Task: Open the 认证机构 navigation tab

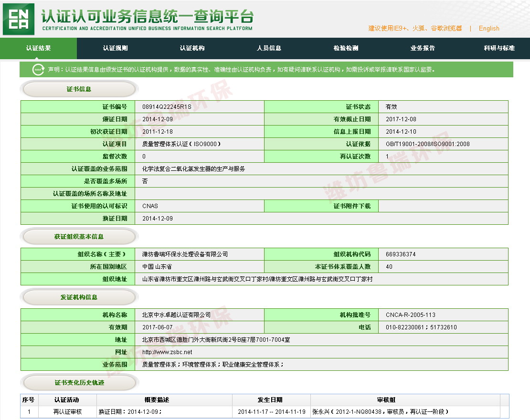Action: point(192,48)
